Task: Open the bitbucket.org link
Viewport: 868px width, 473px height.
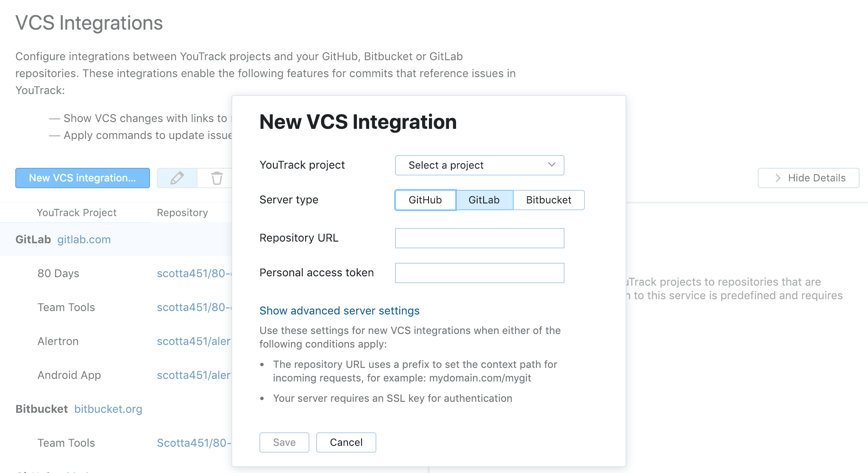Action: click(x=108, y=409)
